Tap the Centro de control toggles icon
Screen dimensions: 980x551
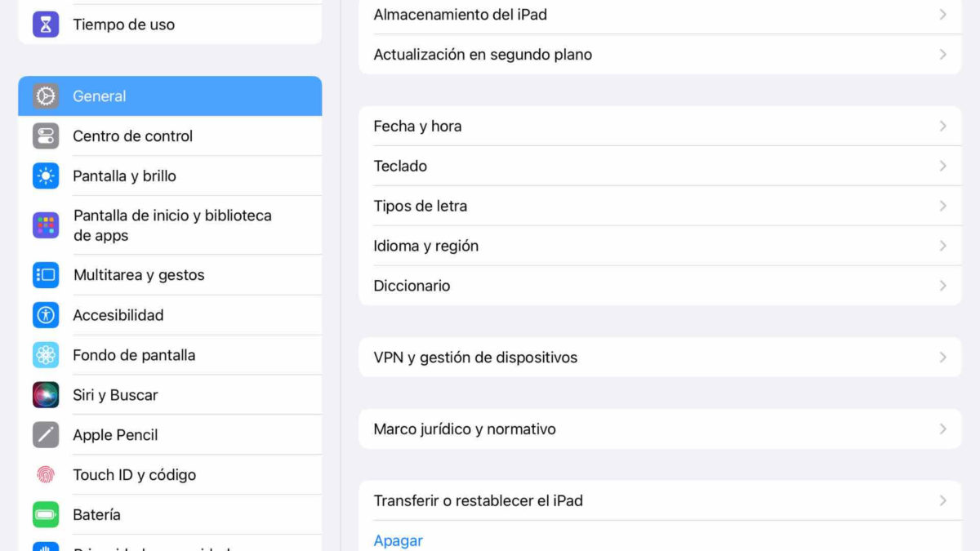pyautogui.click(x=46, y=136)
